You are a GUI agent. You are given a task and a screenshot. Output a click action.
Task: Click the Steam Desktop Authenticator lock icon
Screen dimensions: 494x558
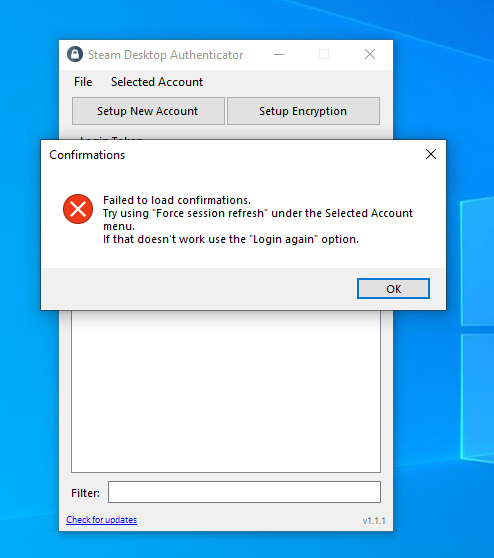click(x=75, y=54)
